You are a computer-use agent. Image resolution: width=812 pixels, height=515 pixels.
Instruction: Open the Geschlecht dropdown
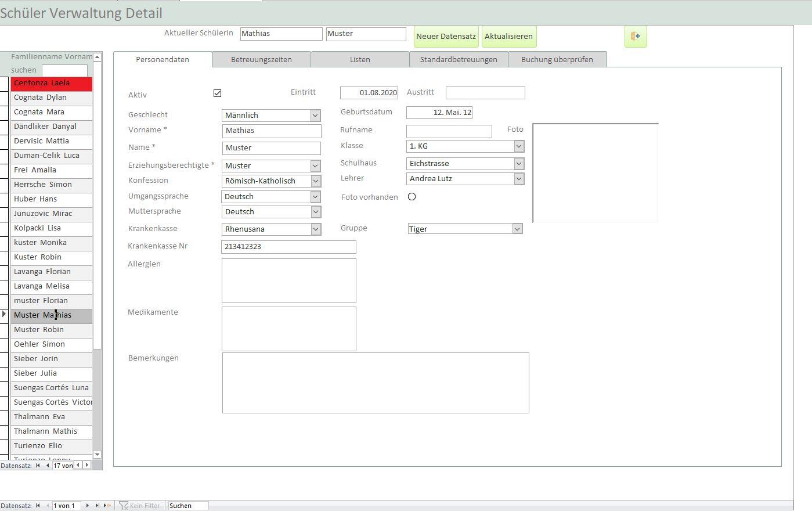315,116
